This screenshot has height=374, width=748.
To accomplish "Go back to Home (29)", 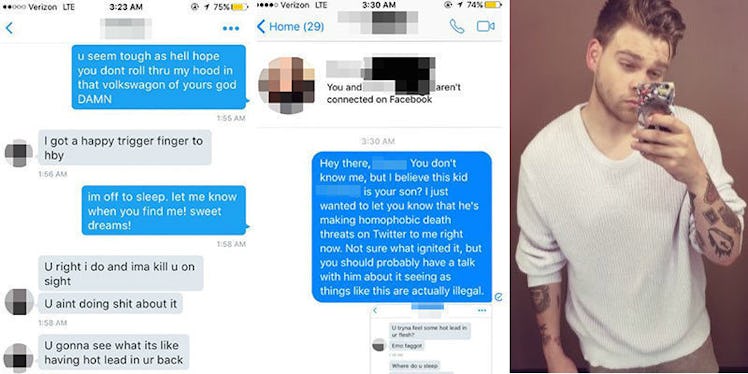I will click(x=290, y=26).
